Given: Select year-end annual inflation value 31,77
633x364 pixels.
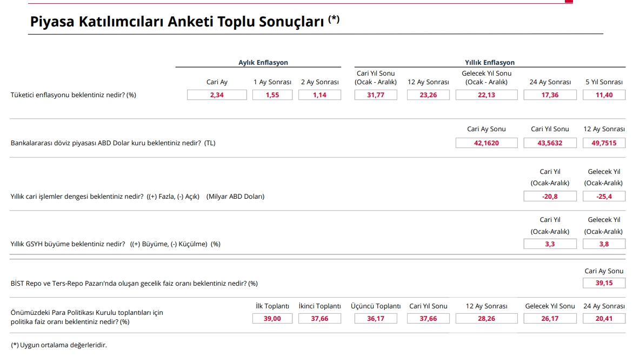Looking at the screenshot, I should (x=376, y=95).
